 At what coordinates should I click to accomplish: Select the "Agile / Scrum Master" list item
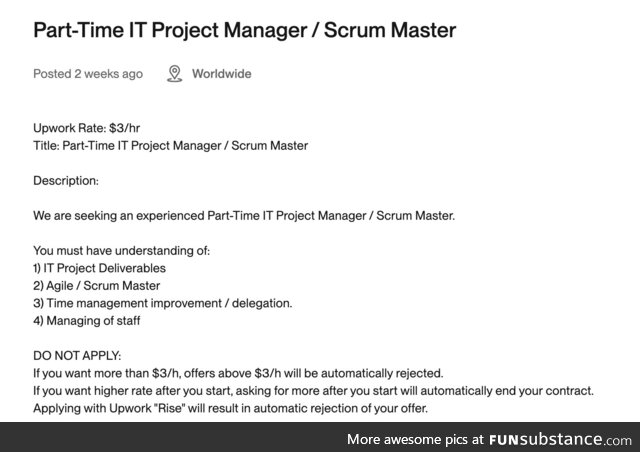click(97, 286)
